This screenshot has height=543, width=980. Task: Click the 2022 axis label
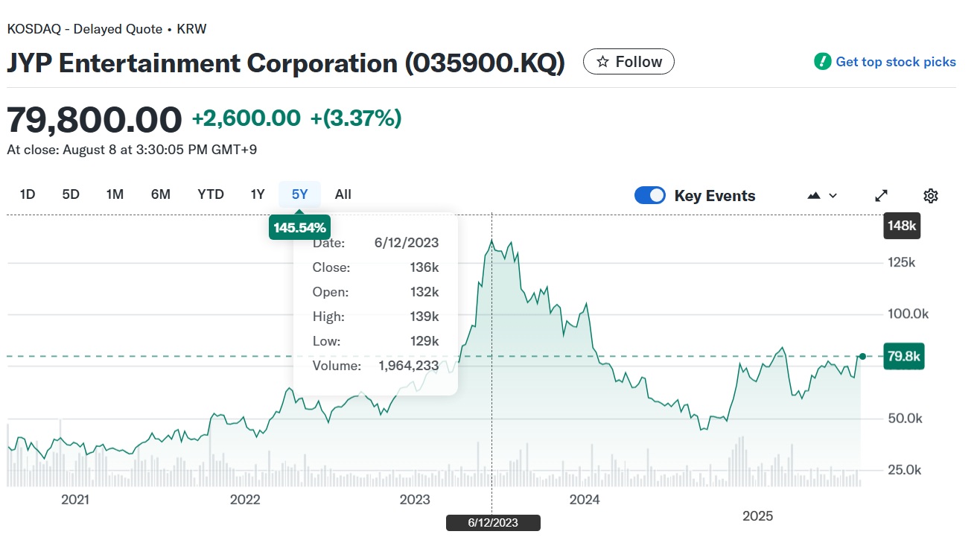245,500
